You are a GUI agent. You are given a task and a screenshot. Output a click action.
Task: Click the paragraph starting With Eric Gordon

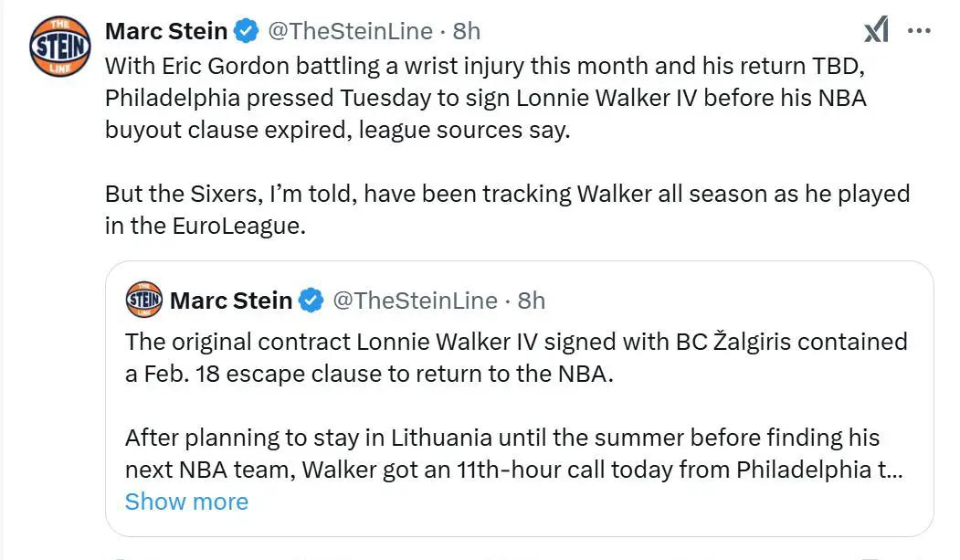click(486, 98)
